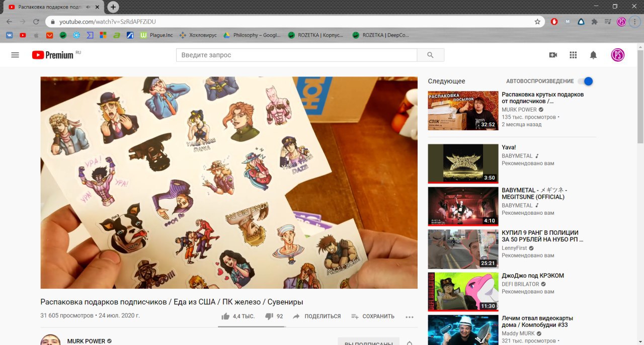
Task: Open notification bell next to subscribe button
Action: [410, 343]
